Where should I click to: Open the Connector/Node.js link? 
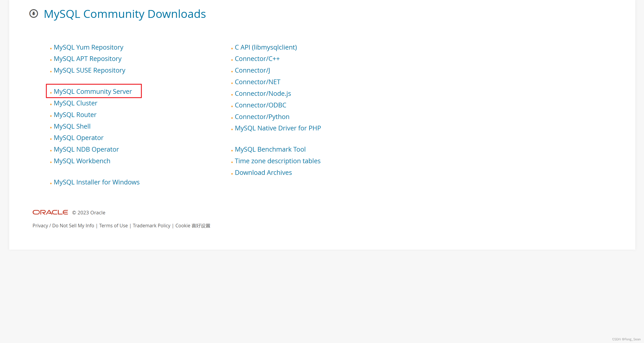click(263, 94)
